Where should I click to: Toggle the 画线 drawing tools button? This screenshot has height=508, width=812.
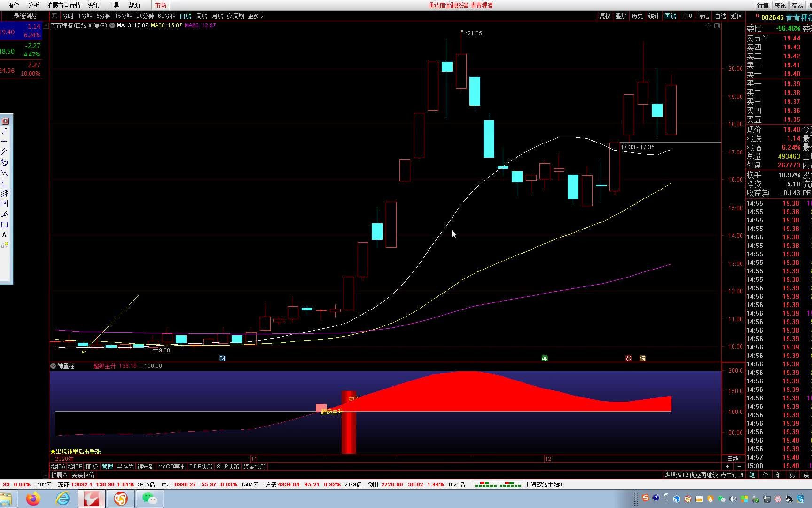670,16
